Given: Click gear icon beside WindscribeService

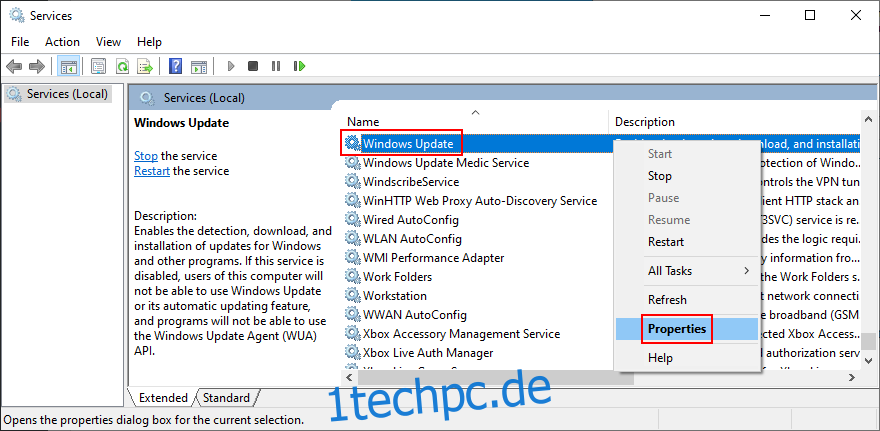Looking at the screenshot, I should (352, 182).
